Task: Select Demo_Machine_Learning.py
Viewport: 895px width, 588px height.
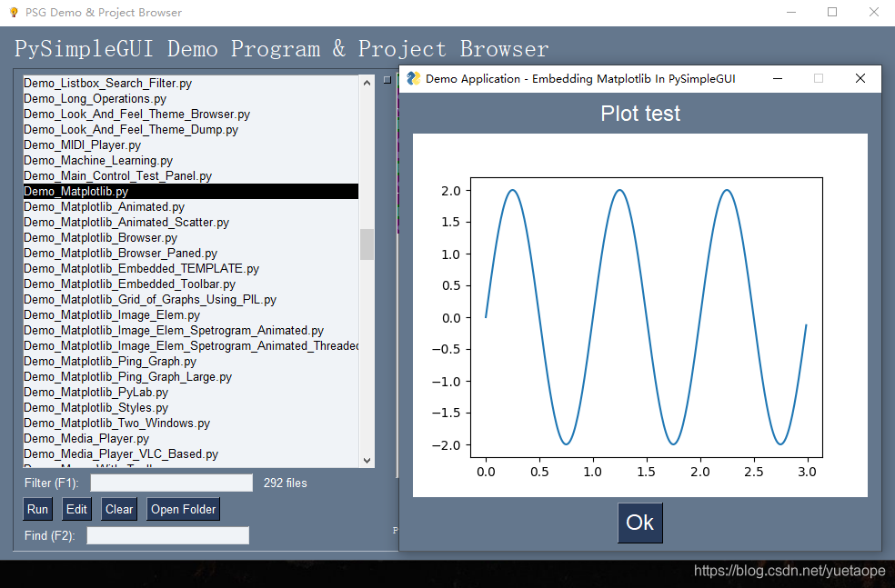Action: coord(191,160)
